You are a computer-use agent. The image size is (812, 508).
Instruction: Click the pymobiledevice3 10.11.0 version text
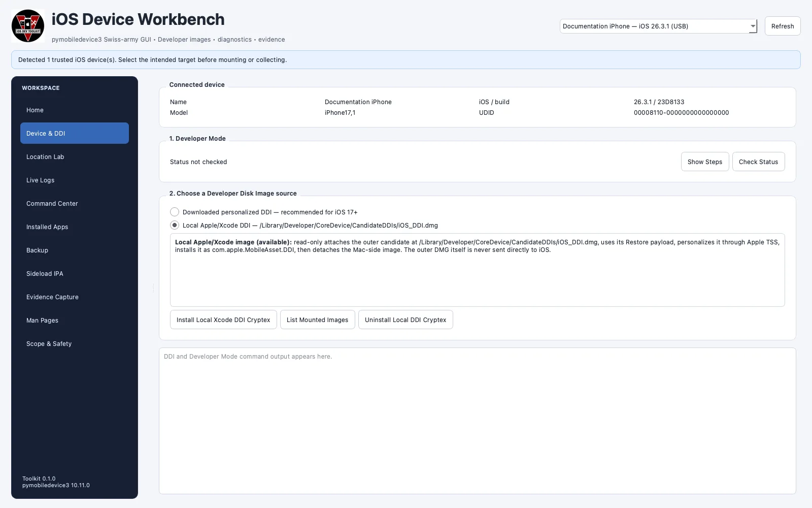tap(56, 486)
